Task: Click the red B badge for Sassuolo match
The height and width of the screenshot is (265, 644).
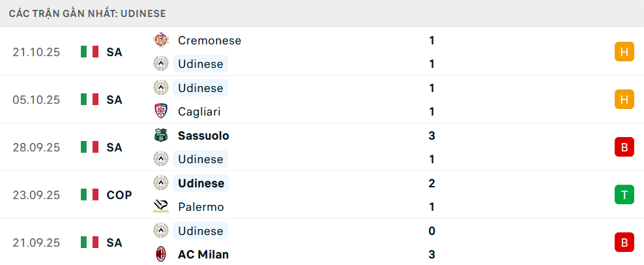Action: [624, 147]
